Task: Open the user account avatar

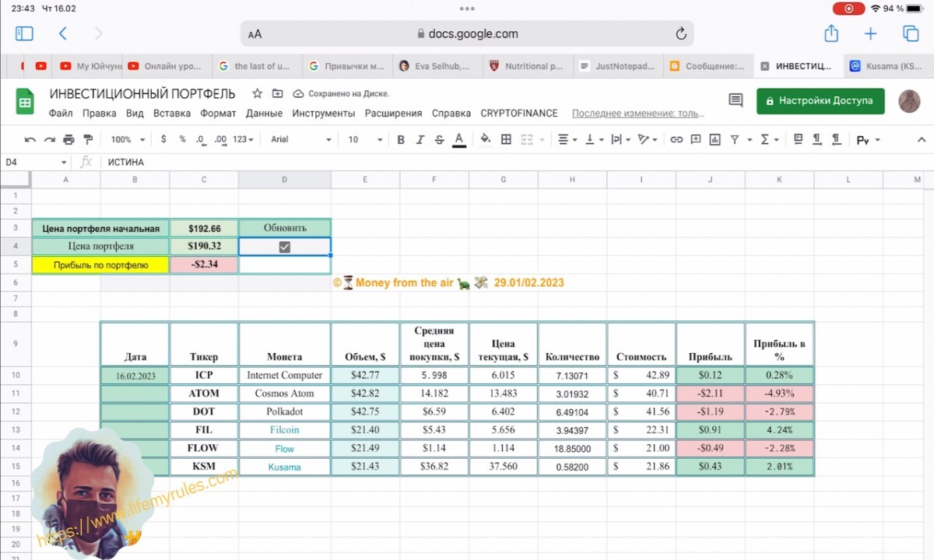Action: point(909,100)
